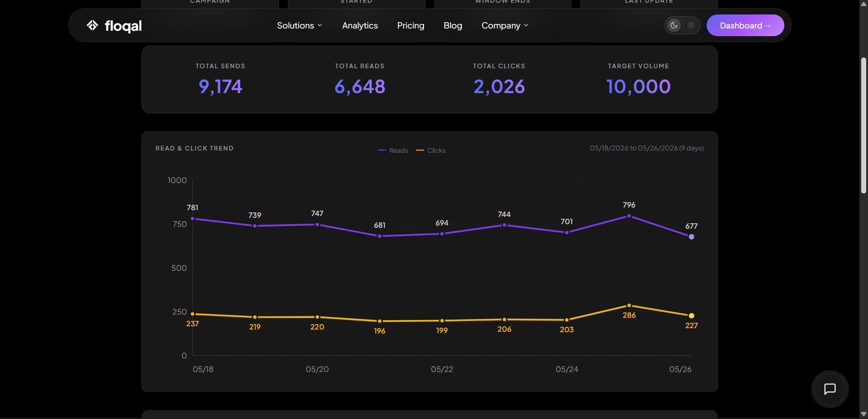
Task: Expand the Company dropdown menu
Action: point(505,25)
